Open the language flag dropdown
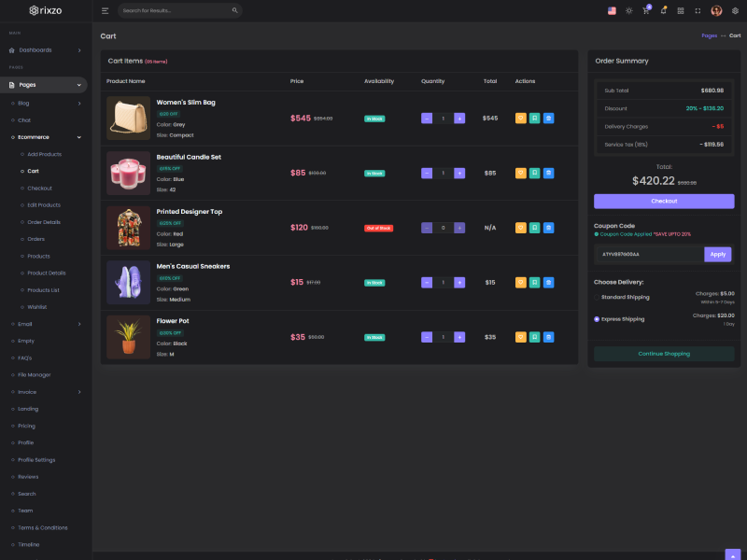Screen dimensions: 747x560 point(612,11)
